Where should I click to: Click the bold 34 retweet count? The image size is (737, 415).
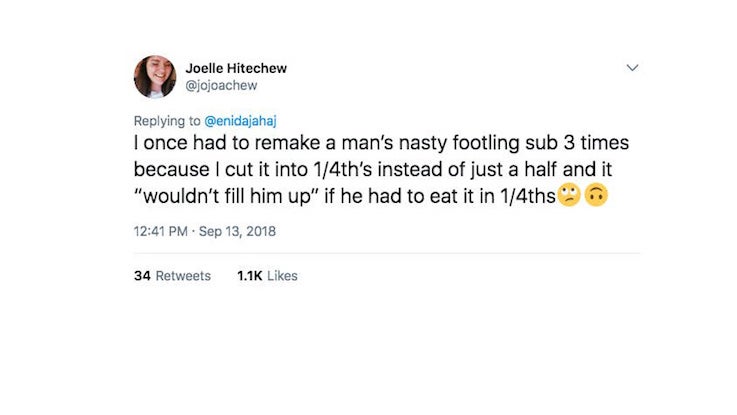[142, 276]
